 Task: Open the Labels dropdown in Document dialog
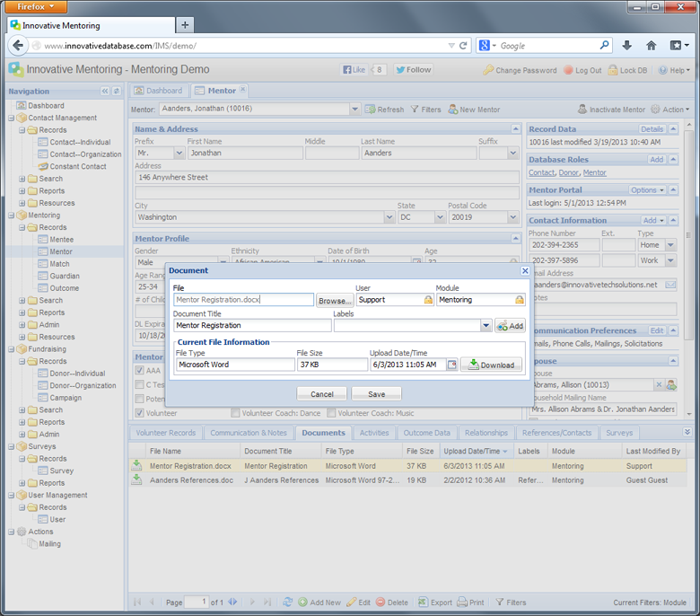486,326
